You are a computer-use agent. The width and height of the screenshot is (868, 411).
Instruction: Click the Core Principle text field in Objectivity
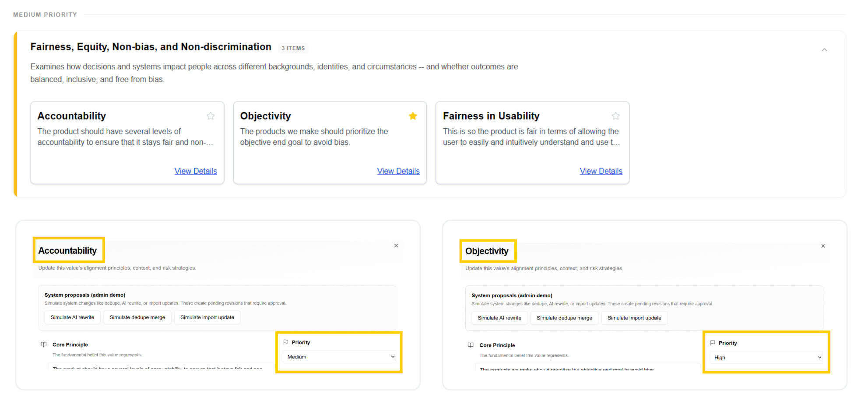pyautogui.click(x=587, y=368)
